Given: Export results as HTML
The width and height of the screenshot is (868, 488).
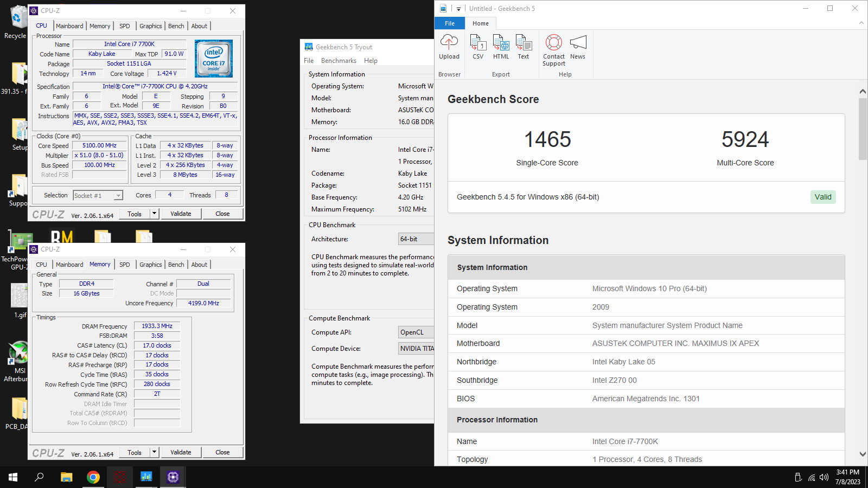Looking at the screenshot, I should click(501, 47).
